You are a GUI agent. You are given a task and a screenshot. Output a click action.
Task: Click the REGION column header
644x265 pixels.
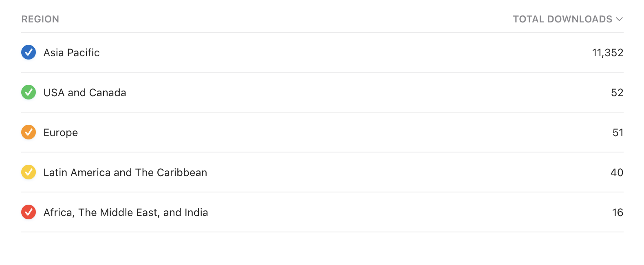[x=40, y=19]
